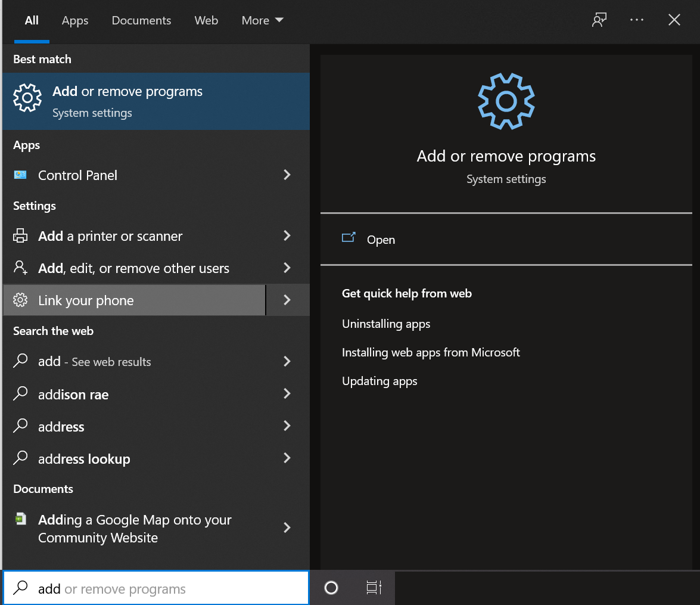
Task: Expand arrow for 'add - See web results'
Action: pyautogui.click(x=287, y=361)
